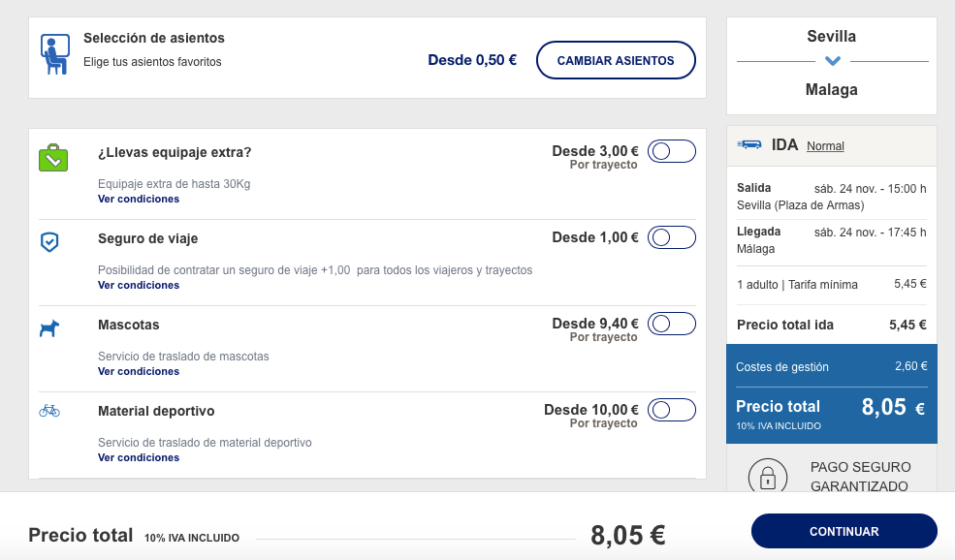Open the Normal fare details link

(x=825, y=146)
